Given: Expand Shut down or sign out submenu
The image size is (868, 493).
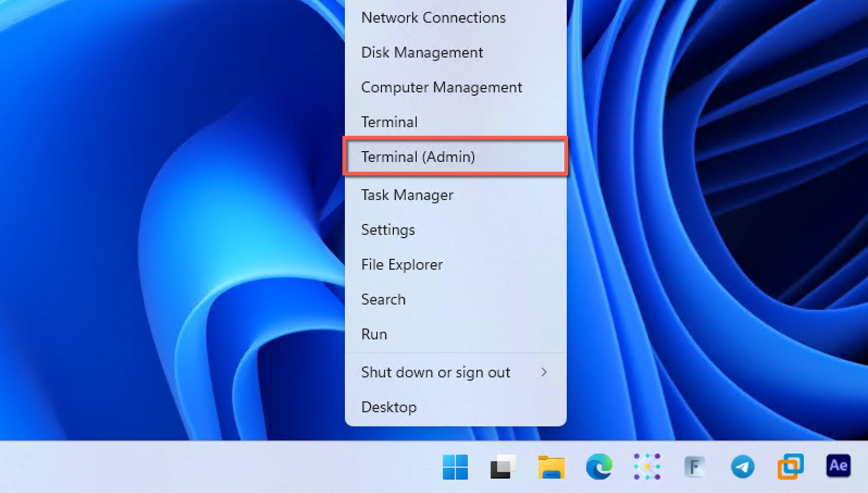Looking at the screenshot, I should (456, 372).
